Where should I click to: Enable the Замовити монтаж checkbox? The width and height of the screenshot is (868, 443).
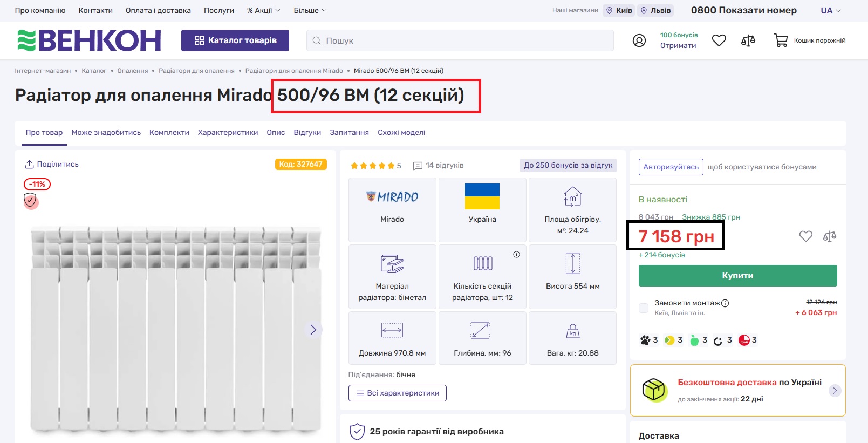click(644, 308)
